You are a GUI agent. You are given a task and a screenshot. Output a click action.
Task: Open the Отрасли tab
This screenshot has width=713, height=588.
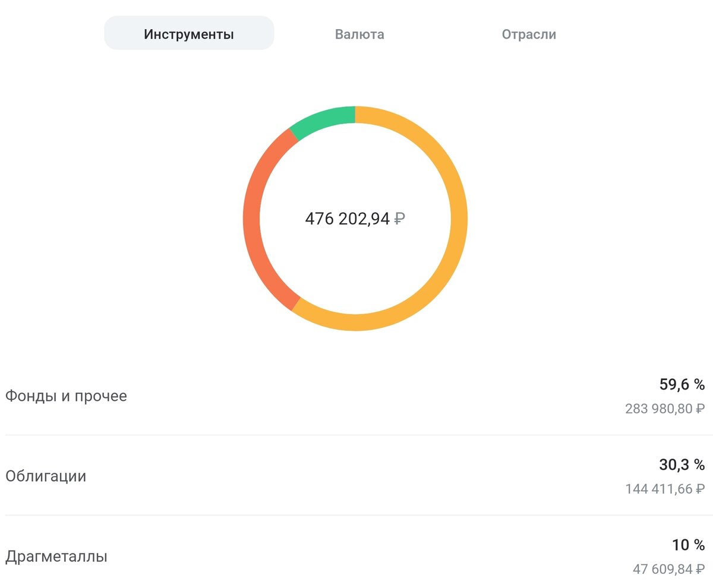pos(528,34)
